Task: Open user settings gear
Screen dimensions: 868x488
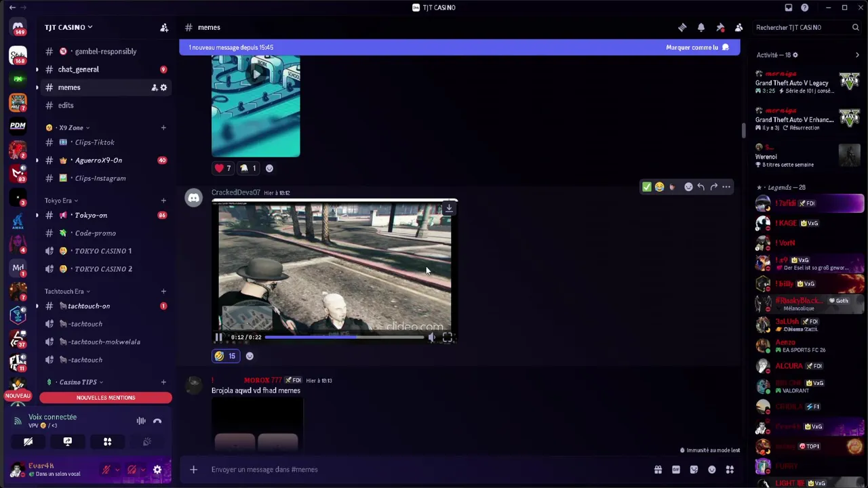Action: (157, 470)
